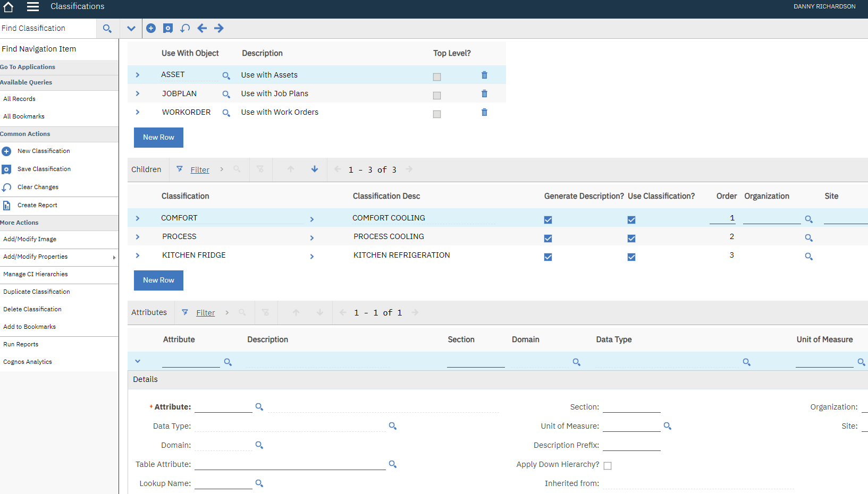The height and width of the screenshot is (494, 868).
Task: Click the Find Classification search field
Action: (48, 28)
